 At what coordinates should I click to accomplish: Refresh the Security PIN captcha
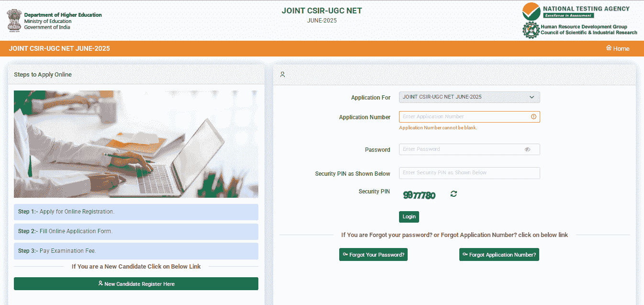[x=454, y=194]
